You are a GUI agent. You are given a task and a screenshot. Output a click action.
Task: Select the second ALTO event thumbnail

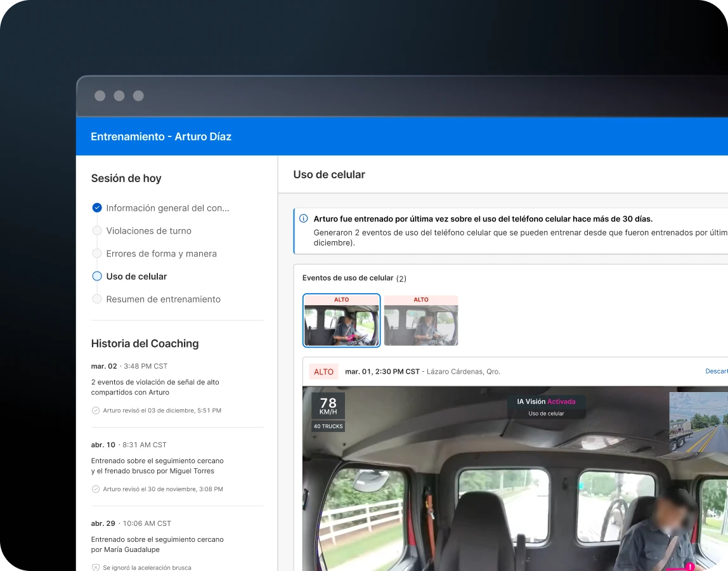coord(421,320)
